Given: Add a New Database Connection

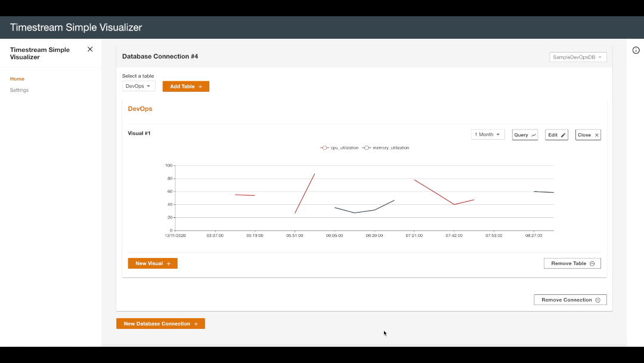Looking at the screenshot, I should tap(160, 324).
